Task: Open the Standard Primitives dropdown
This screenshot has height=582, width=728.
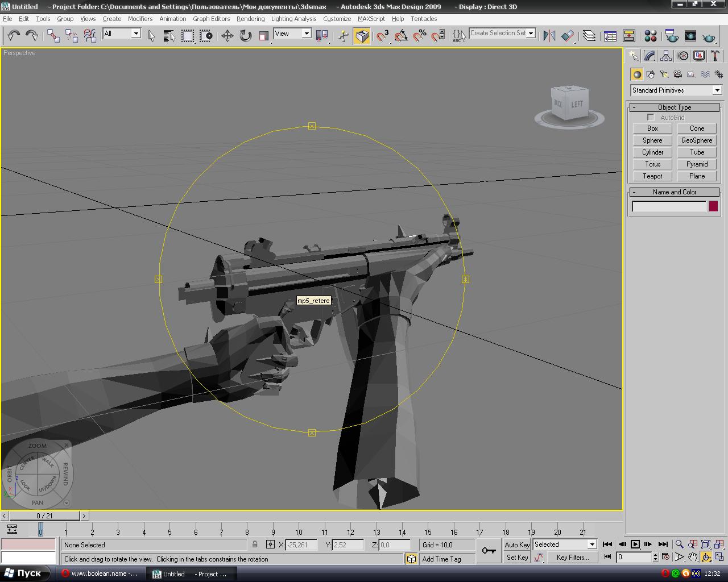Action: [x=676, y=90]
